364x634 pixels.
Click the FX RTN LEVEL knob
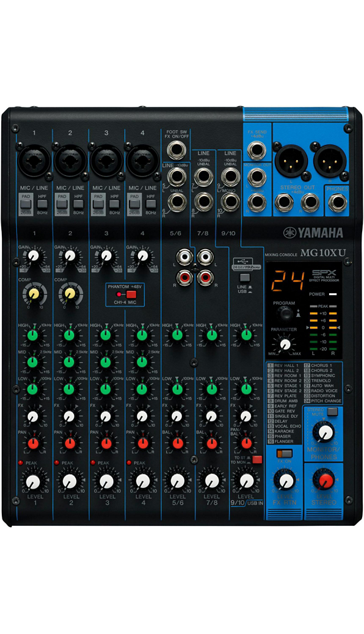pos(286,481)
